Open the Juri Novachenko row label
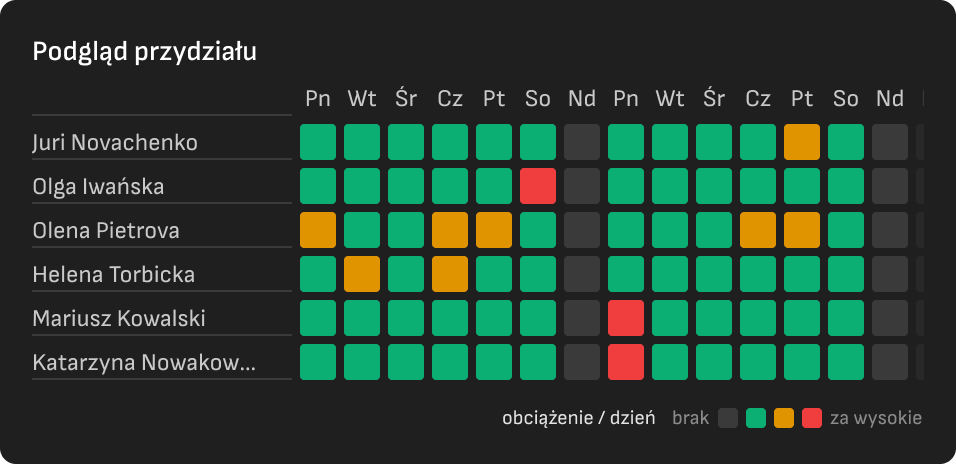Image resolution: width=956 pixels, height=464 pixels. click(x=162, y=143)
